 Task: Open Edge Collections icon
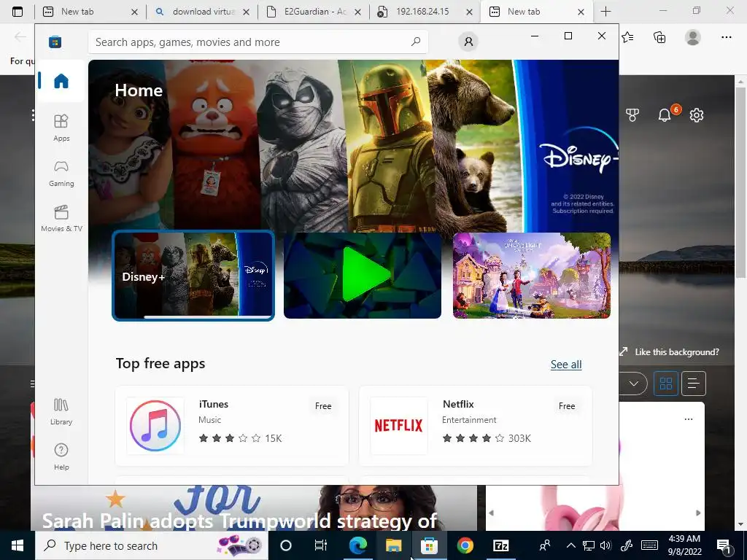coord(659,37)
